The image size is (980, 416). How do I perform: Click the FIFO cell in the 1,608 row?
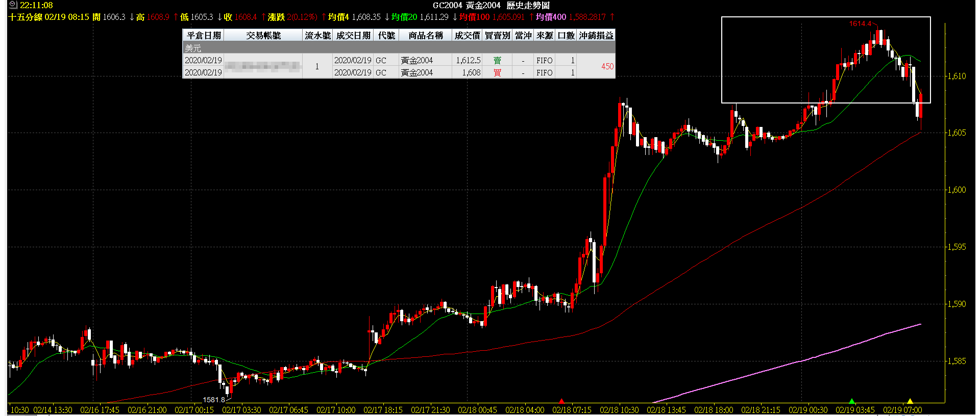(545, 72)
